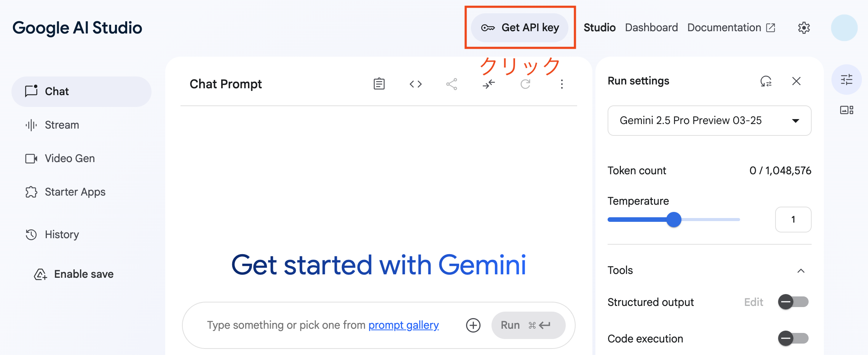Close the Run settings panel
Screen dimensions: 868x355
coord(796,81)
